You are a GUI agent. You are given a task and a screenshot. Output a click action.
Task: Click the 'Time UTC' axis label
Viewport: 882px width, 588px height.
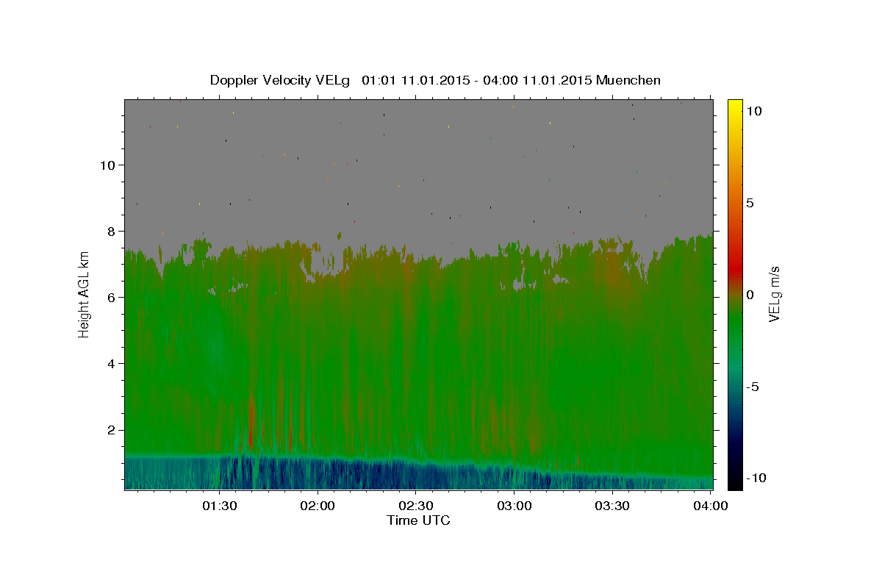418,520
